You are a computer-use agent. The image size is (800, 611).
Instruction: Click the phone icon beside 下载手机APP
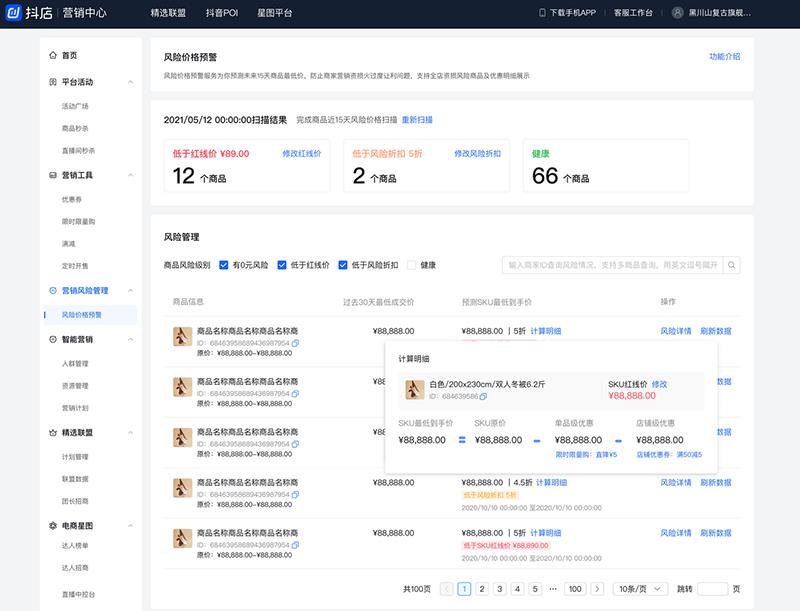543,13
